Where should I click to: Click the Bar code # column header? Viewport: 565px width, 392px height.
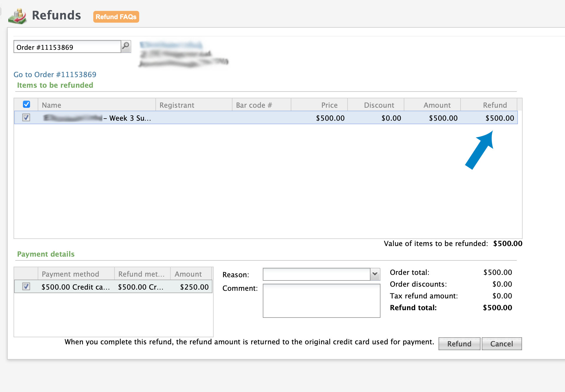point(261,105)
